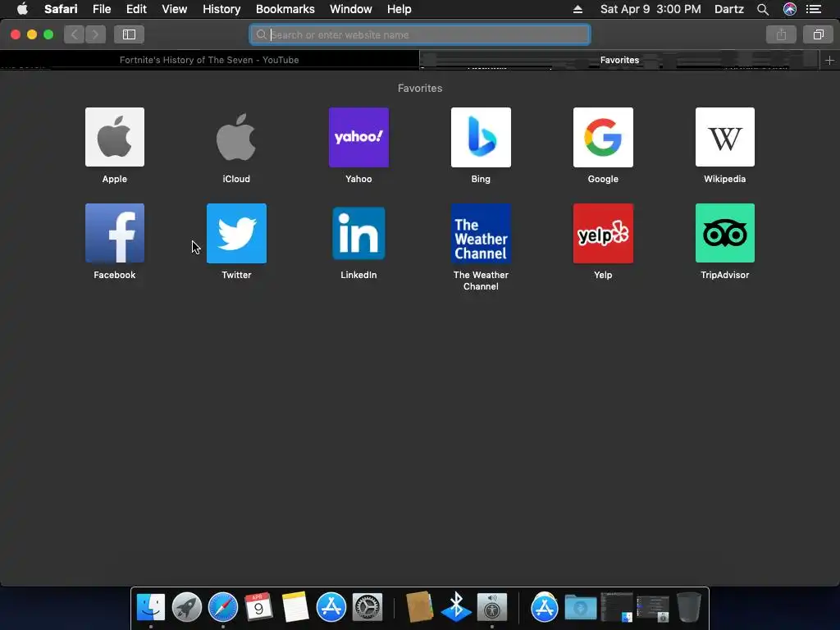Image resolution: width=840 pixels, height=630 pixels.
Task: Open the History menu
Action: 221,9
